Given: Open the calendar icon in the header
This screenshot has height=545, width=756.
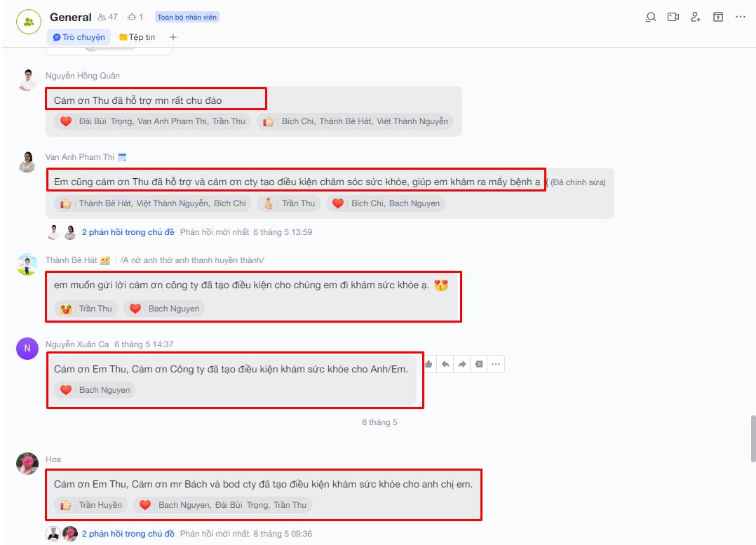Looking at the screenshot, I should click(718, 18).
